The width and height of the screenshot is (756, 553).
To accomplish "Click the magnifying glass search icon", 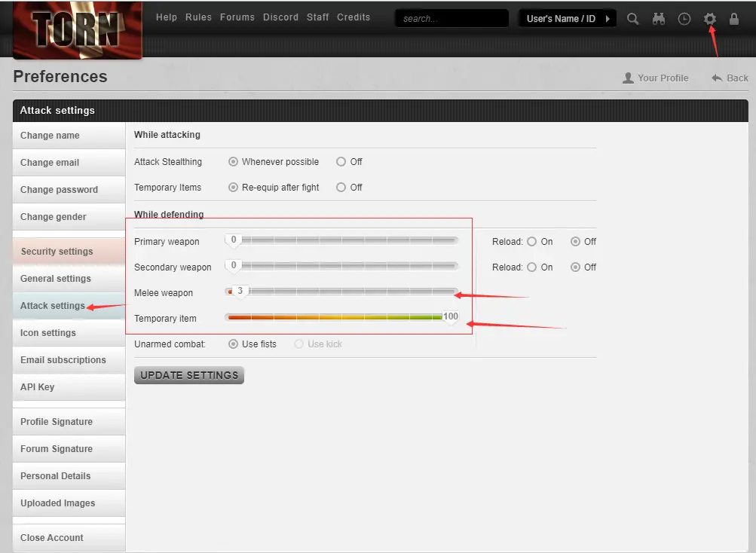I will (633, 19).
